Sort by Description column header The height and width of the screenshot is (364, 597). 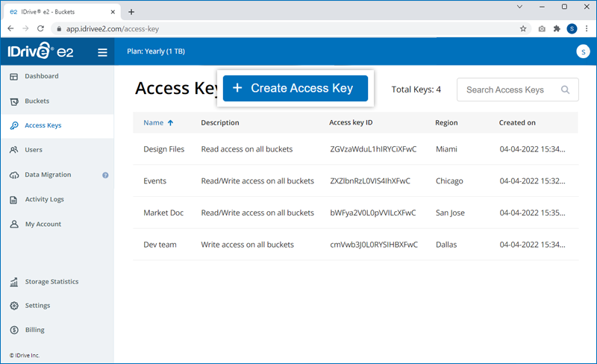coord(220,122)
